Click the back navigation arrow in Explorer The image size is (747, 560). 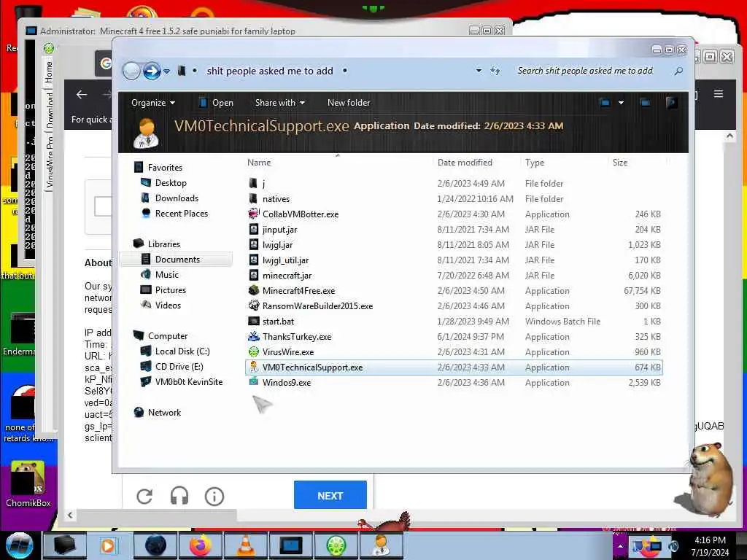click(131, 71)
